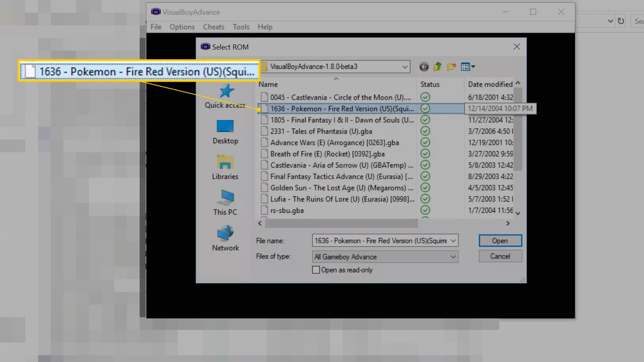Screen dimensions: 644x362
Task: Go up one folder level icon
Action: coord(438,67)
